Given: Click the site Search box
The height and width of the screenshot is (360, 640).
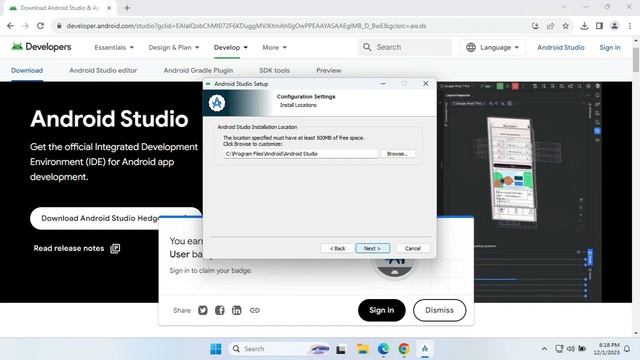Looking at the screenshot, I should pos(405,47).
